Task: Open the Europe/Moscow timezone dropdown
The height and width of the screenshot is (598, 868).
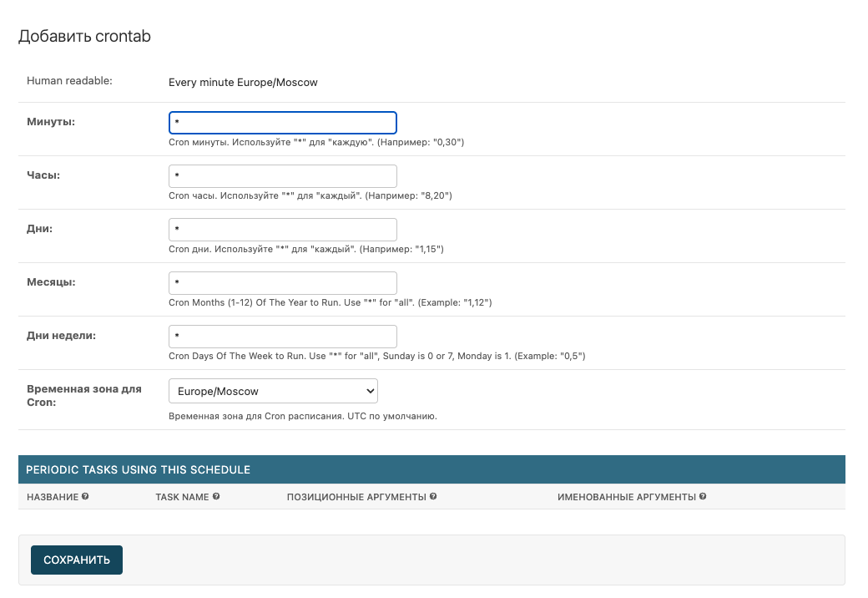Action: click(273, 391)
